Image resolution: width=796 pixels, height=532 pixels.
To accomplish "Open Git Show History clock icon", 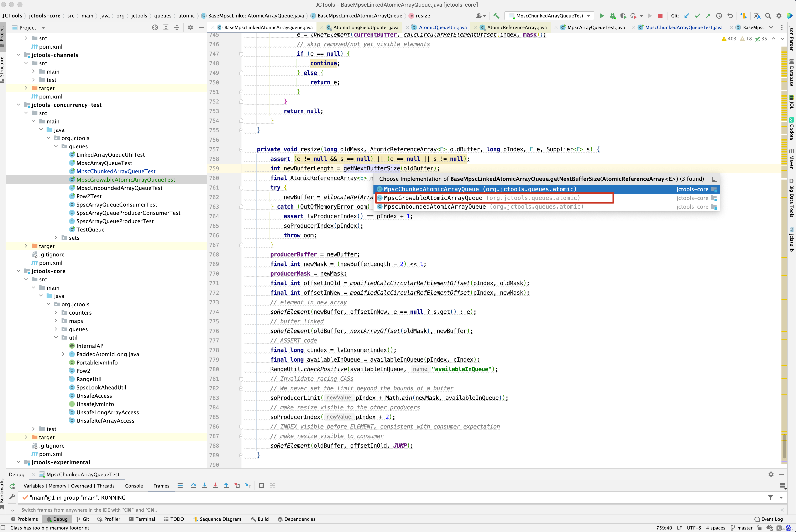I will (719, 16).
